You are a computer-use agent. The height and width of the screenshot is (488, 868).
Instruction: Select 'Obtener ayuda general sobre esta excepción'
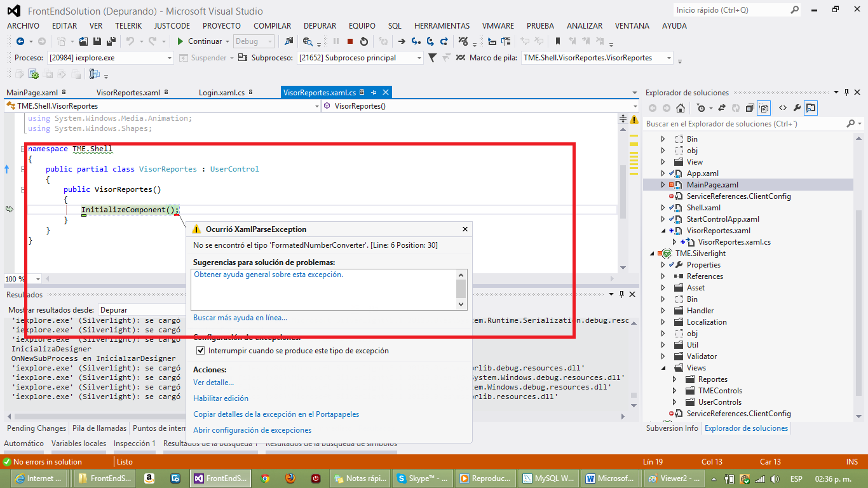tap(268, 274)
